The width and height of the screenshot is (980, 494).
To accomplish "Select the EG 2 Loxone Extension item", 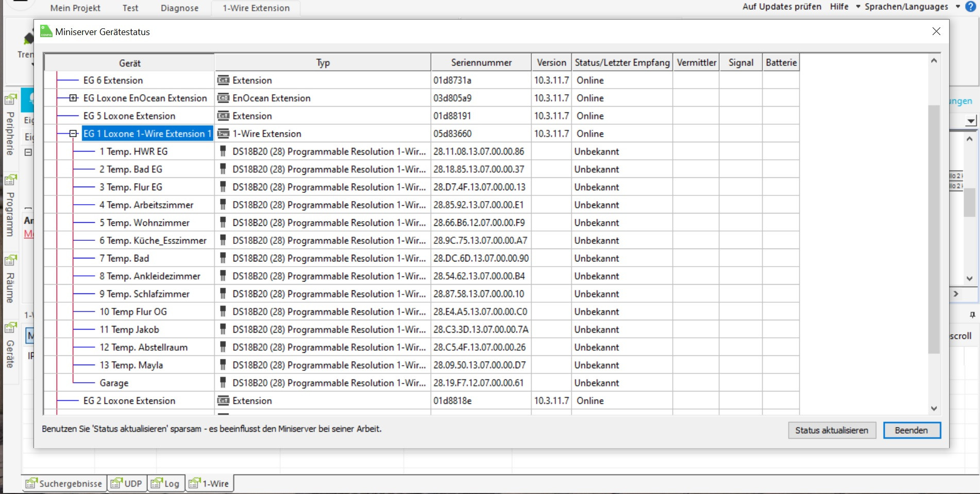I will tap(129, 401).
